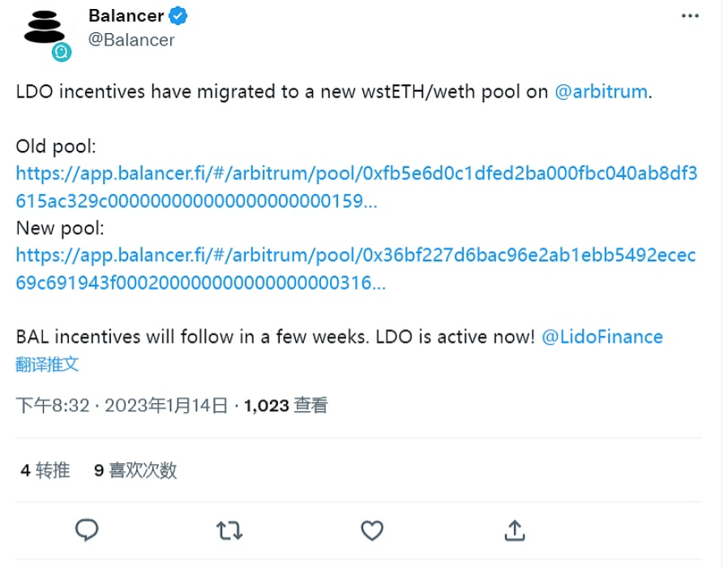
Task: Click the heart like icon
Action: (372, 530)
